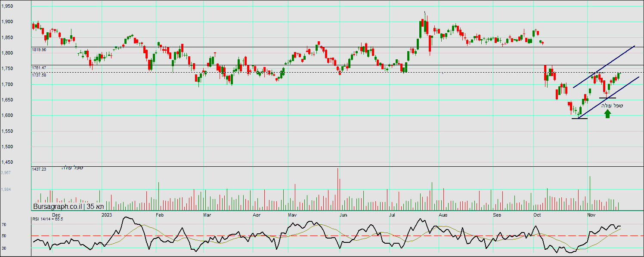Click the 1,750 price axis label
The width and height of the screenshot is (644, 257).
(6, 69)
